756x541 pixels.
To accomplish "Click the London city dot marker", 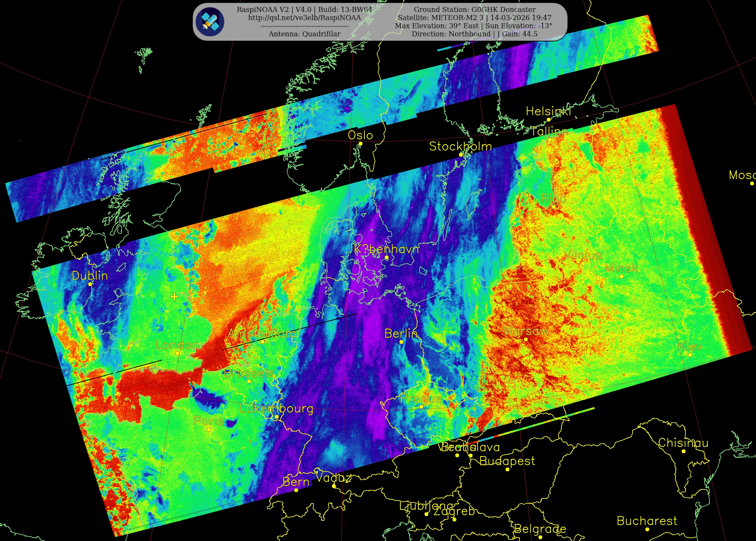I will point(177,353).
